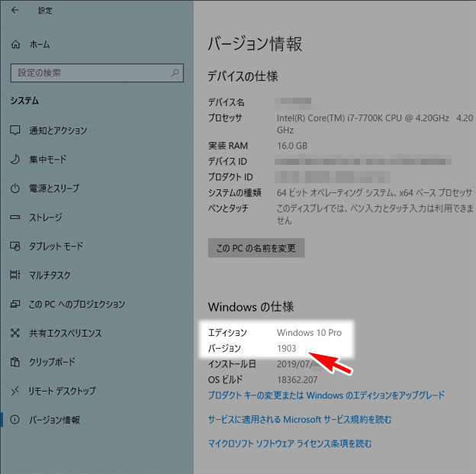Click the Windows の仕様 section heading

251,307
